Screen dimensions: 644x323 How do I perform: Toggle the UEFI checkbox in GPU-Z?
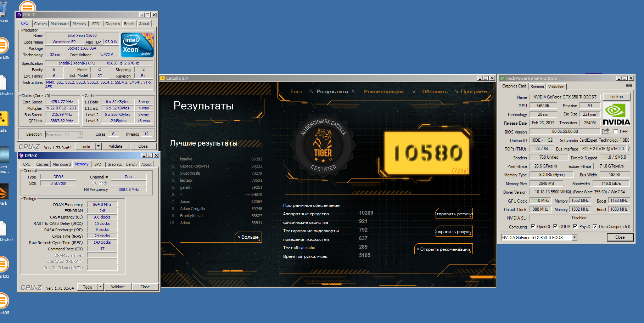[x=616, y=132]
